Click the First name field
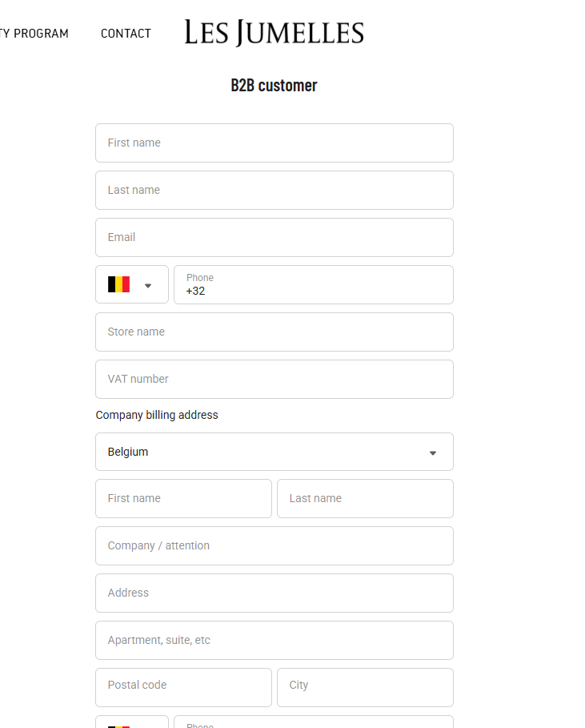 [274, 143]
